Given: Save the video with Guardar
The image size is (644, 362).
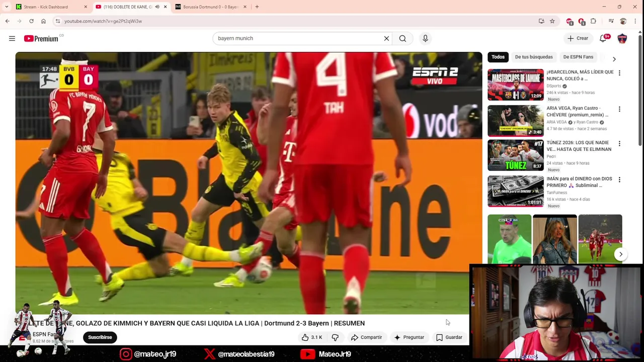Looking at the screenshot, I should pyautogui.click(x=449, y=337).
